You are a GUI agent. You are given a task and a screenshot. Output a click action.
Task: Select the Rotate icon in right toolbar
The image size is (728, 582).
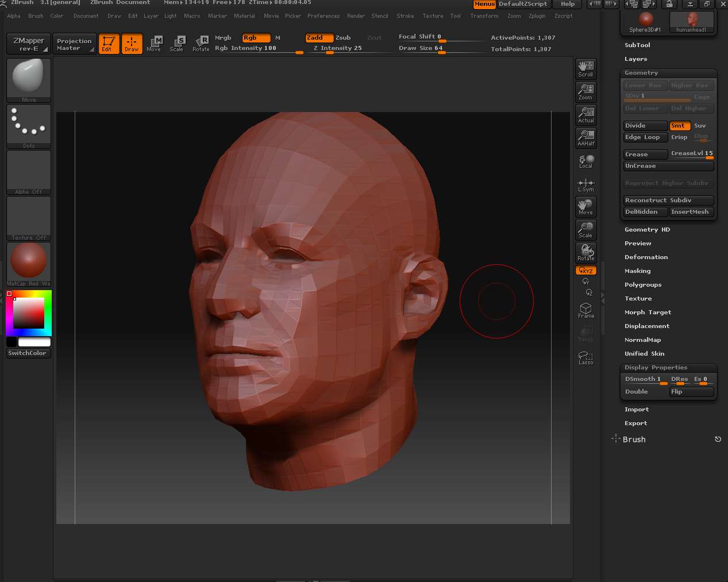(586, 252)
